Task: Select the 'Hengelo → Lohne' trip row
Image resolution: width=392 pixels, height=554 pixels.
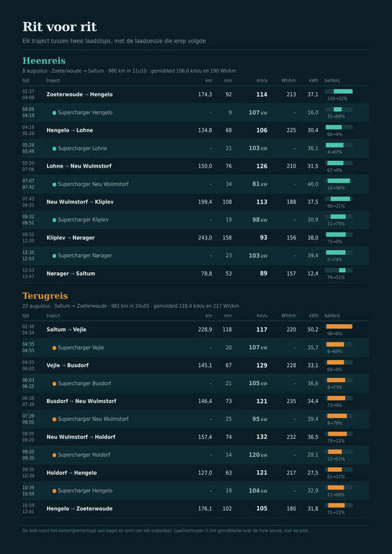Action: point(196,130)
